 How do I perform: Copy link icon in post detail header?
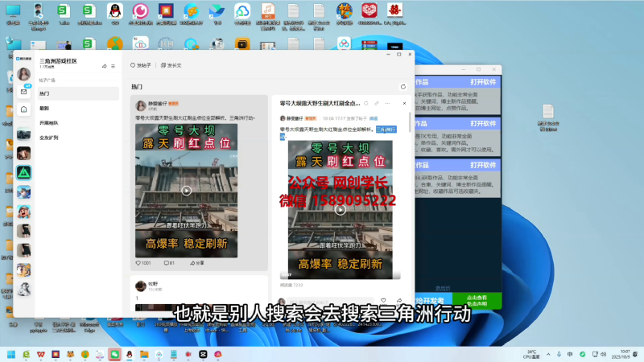pyautogui.click(x=377, y=104)
